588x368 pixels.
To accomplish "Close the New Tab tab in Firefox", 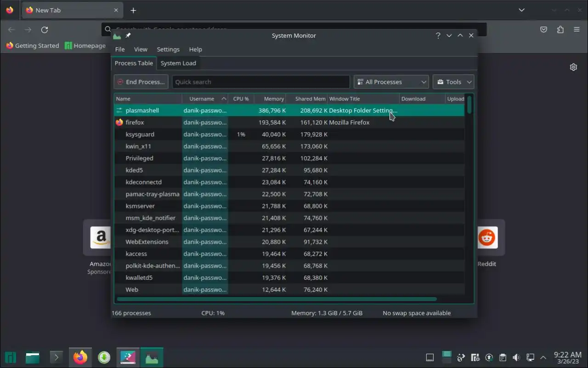I will [x=116, y=10].
